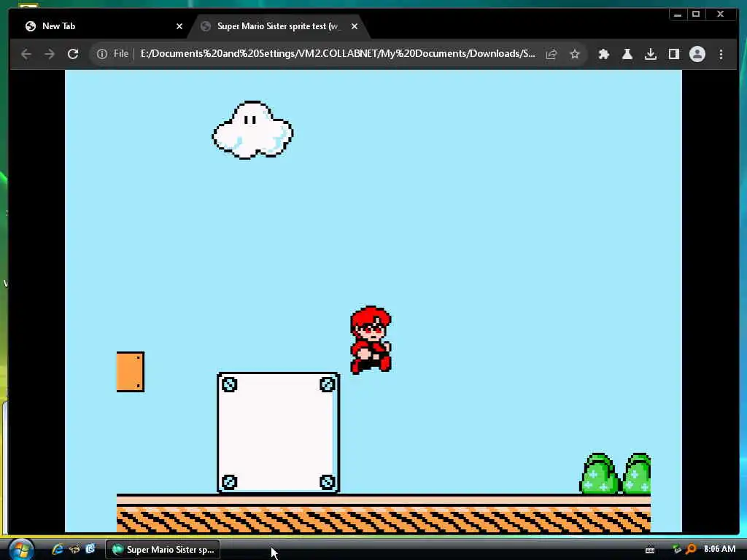The height and width of the screenshot is (560, 747).
Task: Open the Chrome three-dot menu
Action: 721,54
